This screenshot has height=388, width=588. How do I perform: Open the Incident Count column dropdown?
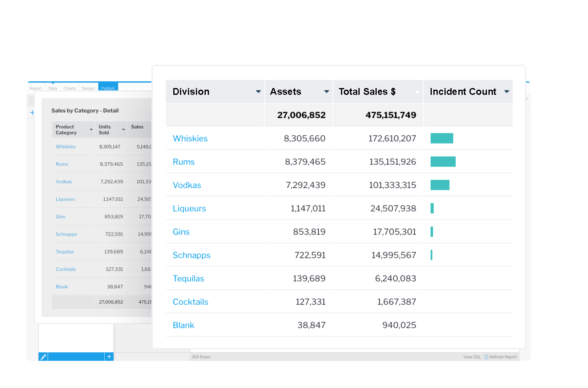pyautogui.click(x=506, y=91)
